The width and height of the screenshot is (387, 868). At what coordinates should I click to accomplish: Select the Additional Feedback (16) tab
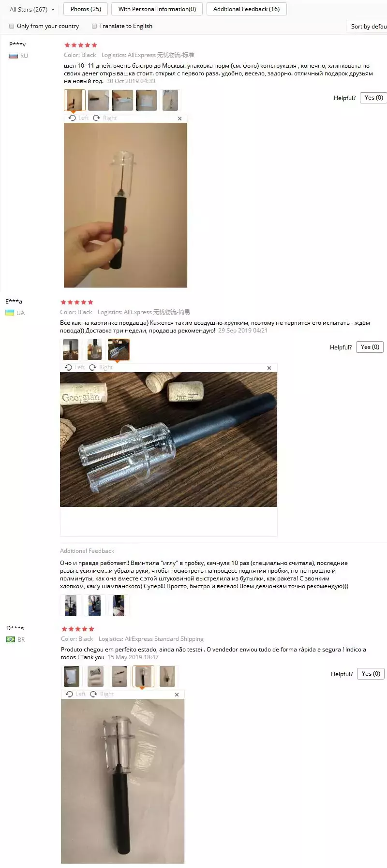[246, 9]
